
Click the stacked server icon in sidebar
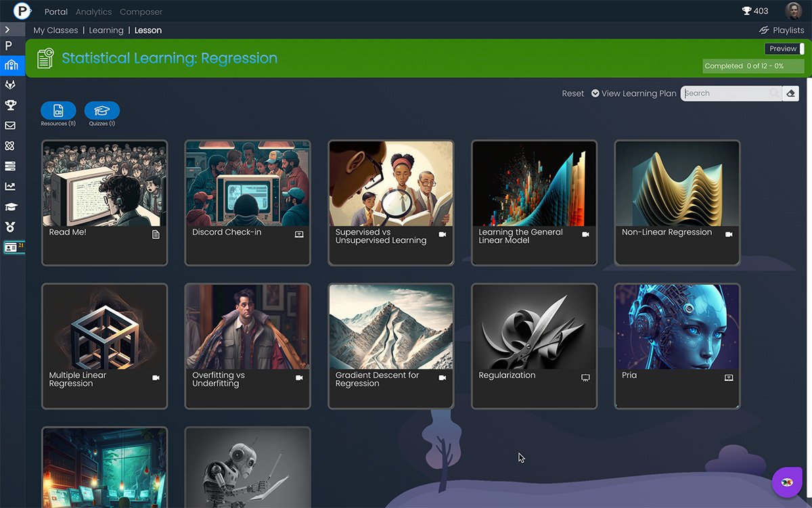click(10, 166)
